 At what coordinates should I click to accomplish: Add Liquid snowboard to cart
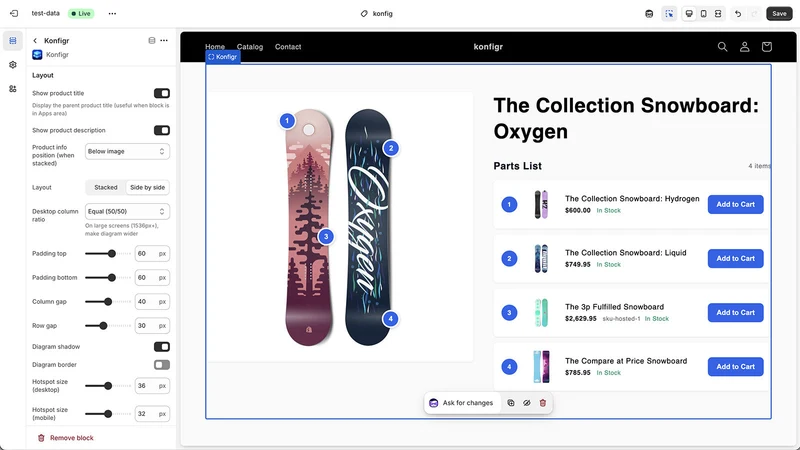tap(735, 259)
